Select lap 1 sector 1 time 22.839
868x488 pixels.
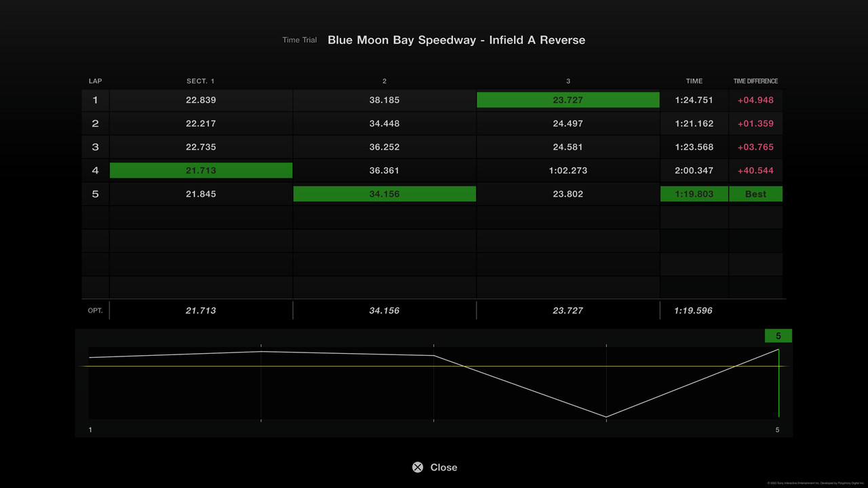(201, 100)
